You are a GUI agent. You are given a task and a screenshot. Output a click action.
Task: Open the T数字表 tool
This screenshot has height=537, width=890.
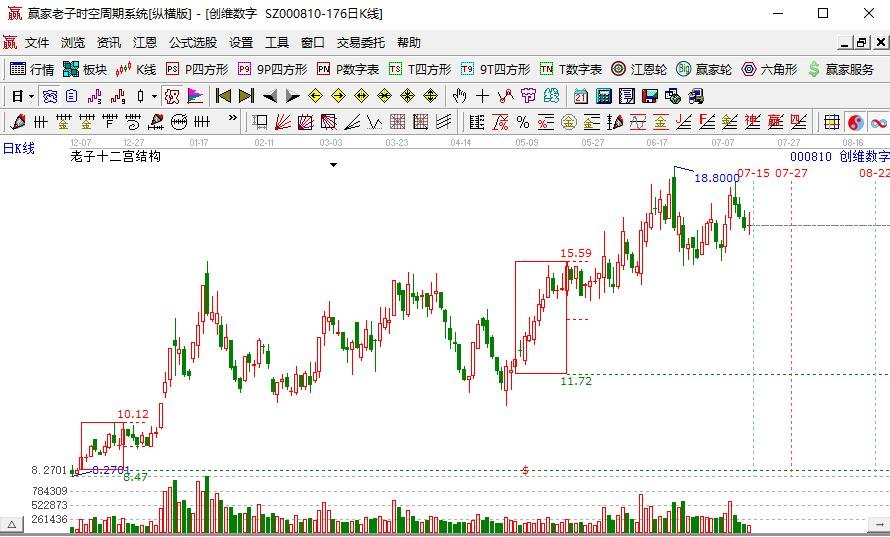[571, 69]
